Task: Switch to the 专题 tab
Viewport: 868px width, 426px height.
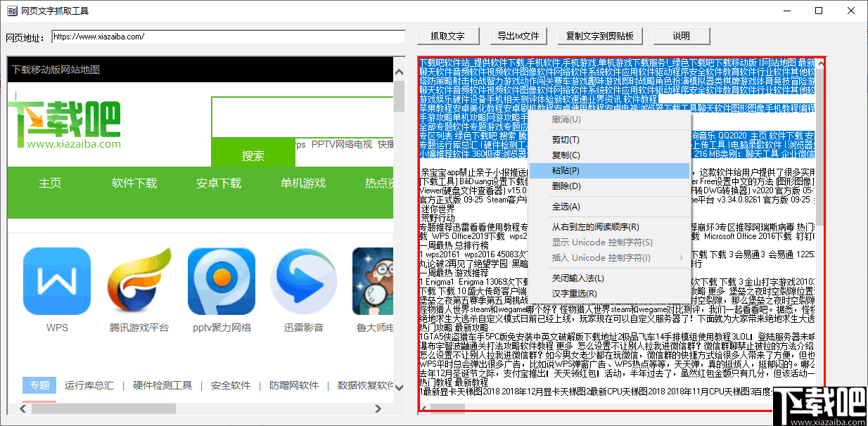Action: point(39,385)
